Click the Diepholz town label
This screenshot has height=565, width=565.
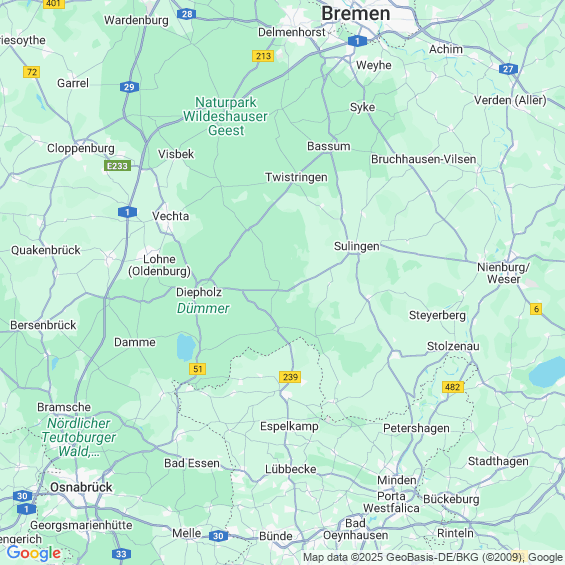(x=199, y=292)
